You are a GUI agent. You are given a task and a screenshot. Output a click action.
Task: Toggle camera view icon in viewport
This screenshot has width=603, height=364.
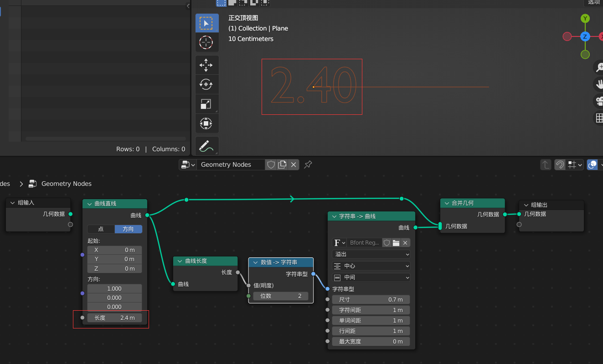click(599, 101)
